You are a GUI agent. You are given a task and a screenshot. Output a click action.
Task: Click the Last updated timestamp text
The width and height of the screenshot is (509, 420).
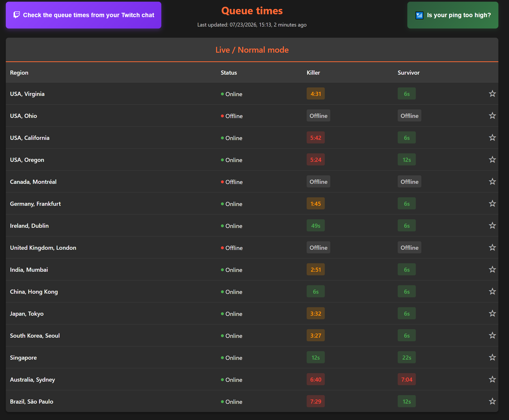(252, 25)
